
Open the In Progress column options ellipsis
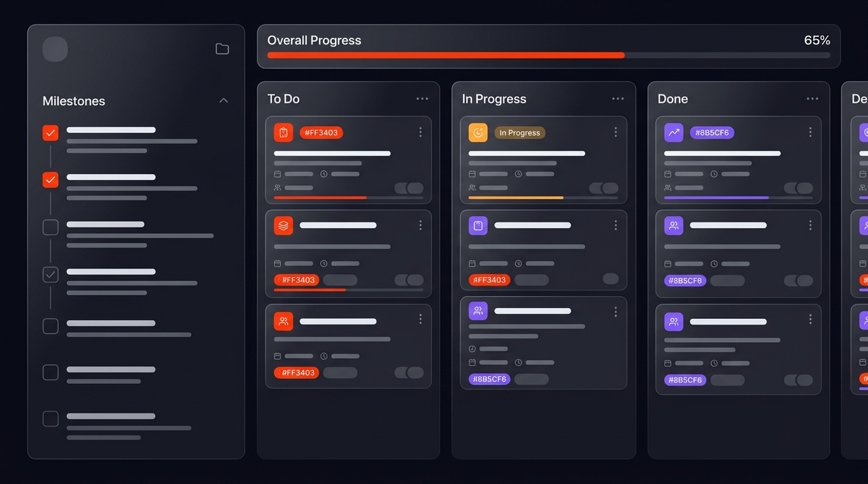click(618, 99)
